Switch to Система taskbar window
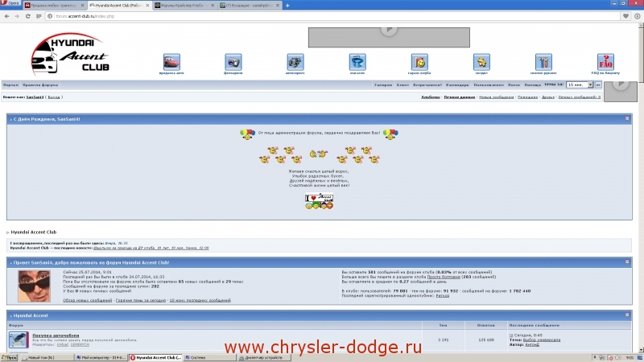The image size is (644, 362). (x=208, y=358)
